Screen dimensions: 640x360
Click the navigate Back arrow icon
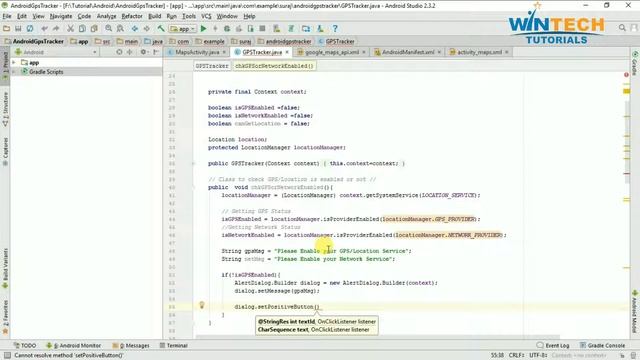click(x=135, y=29)
